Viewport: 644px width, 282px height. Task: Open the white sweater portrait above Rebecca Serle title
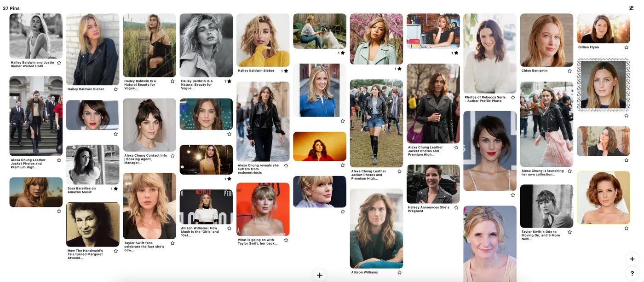pos(490,53)
